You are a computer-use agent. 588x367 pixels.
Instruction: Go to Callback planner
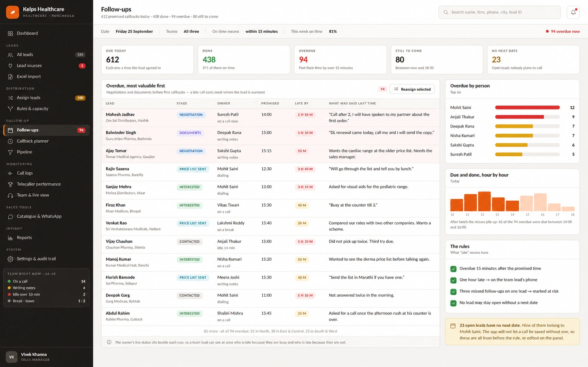(46, 141)
